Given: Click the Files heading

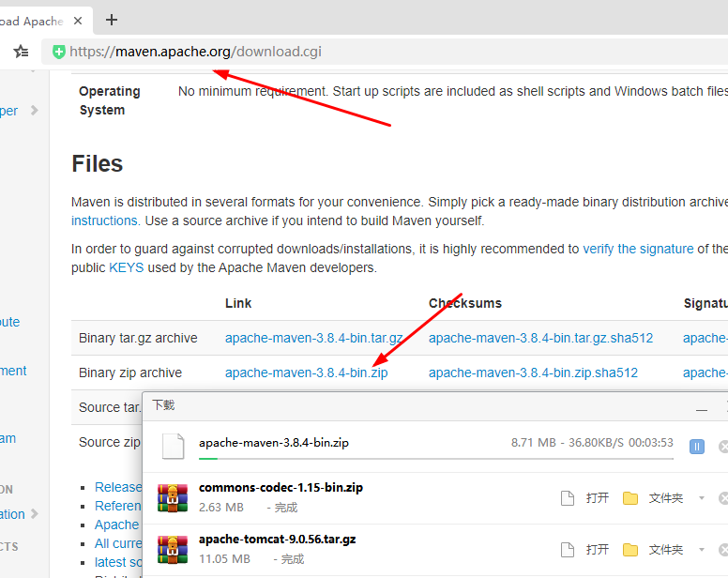Looking at the screenshot, I should point(97,164).
